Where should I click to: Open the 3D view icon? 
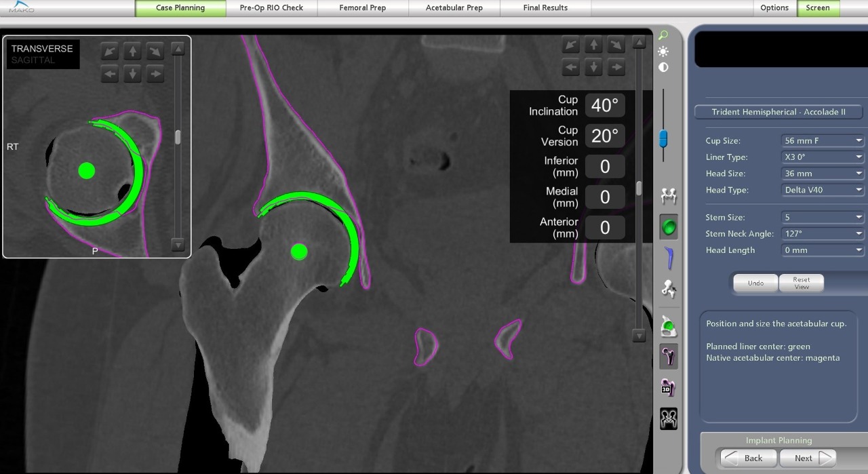pyautogui.click(x=668, y=388)
